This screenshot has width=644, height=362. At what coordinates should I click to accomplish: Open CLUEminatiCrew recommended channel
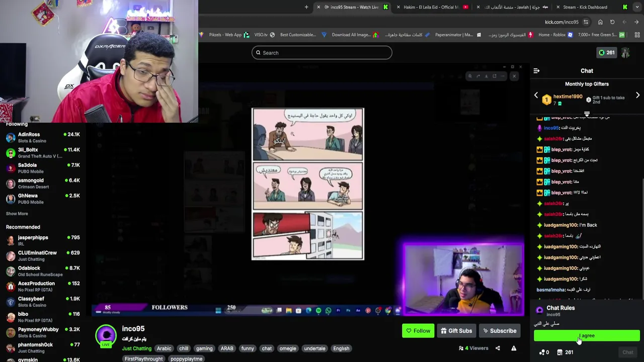[x=43, y=255]
